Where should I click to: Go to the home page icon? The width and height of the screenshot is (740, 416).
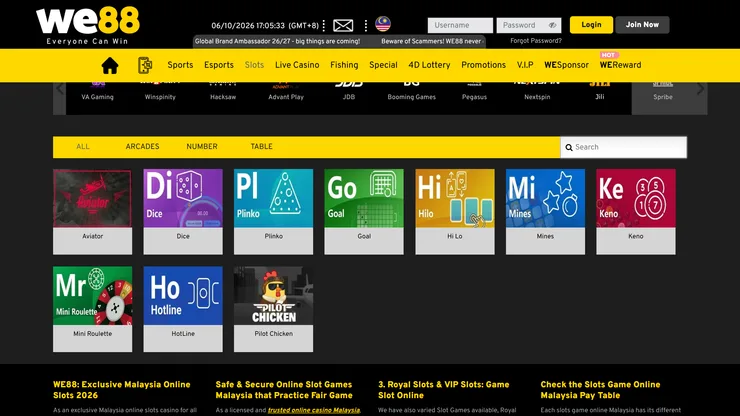(x=109, y=65)
